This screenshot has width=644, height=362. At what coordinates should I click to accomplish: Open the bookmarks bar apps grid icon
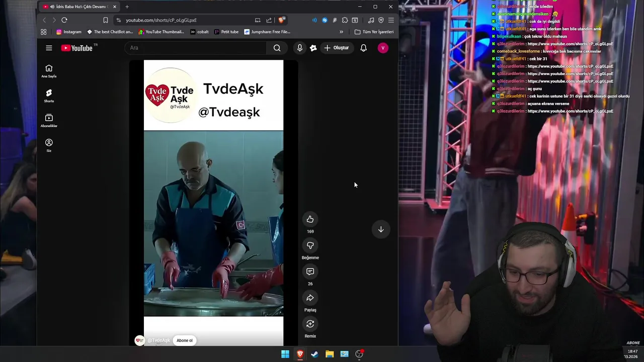click(44, 32)
